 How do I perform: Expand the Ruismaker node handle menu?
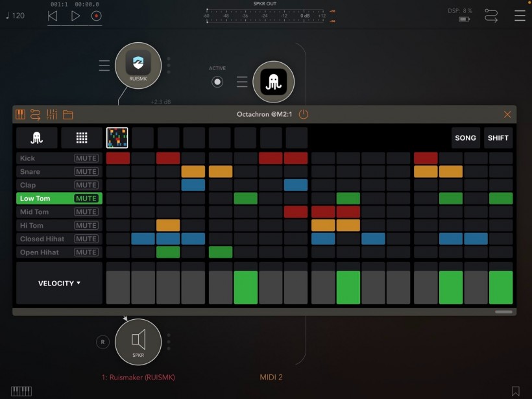point(104,65)
